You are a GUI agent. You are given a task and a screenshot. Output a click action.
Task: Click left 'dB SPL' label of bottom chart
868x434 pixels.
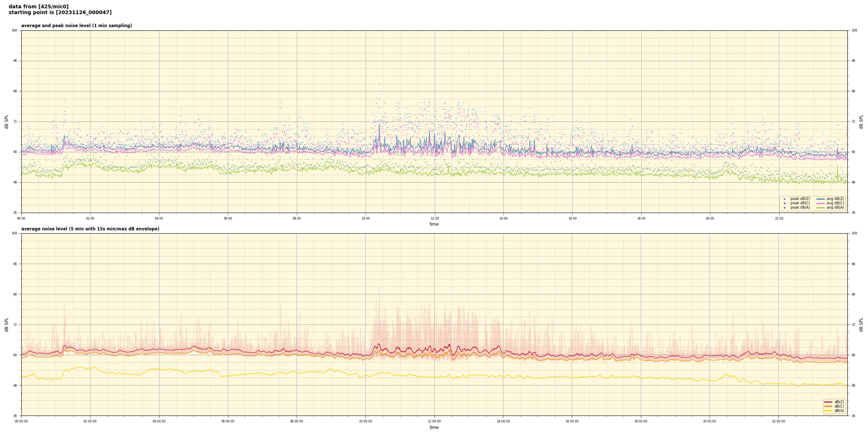(7, 324)
